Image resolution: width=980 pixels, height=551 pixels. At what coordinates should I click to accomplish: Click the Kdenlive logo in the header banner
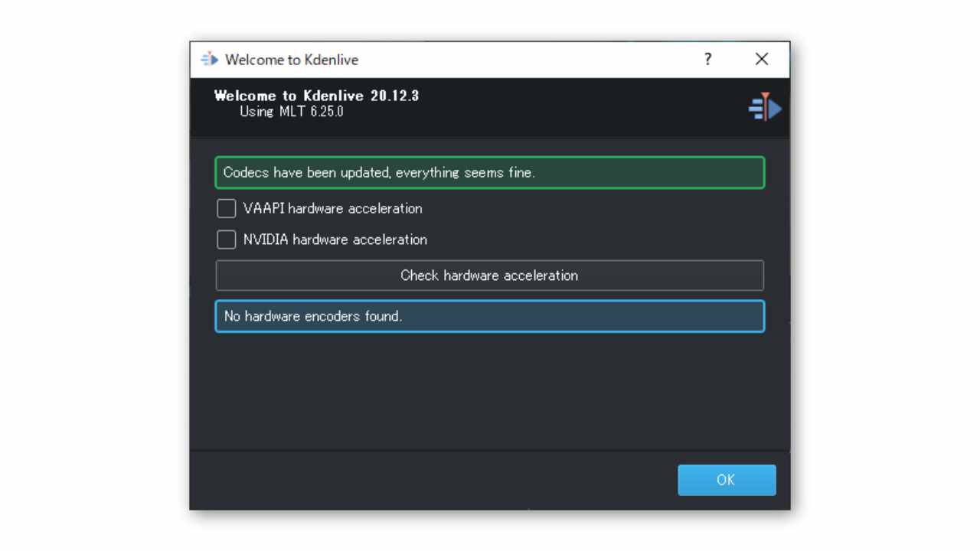764,107
